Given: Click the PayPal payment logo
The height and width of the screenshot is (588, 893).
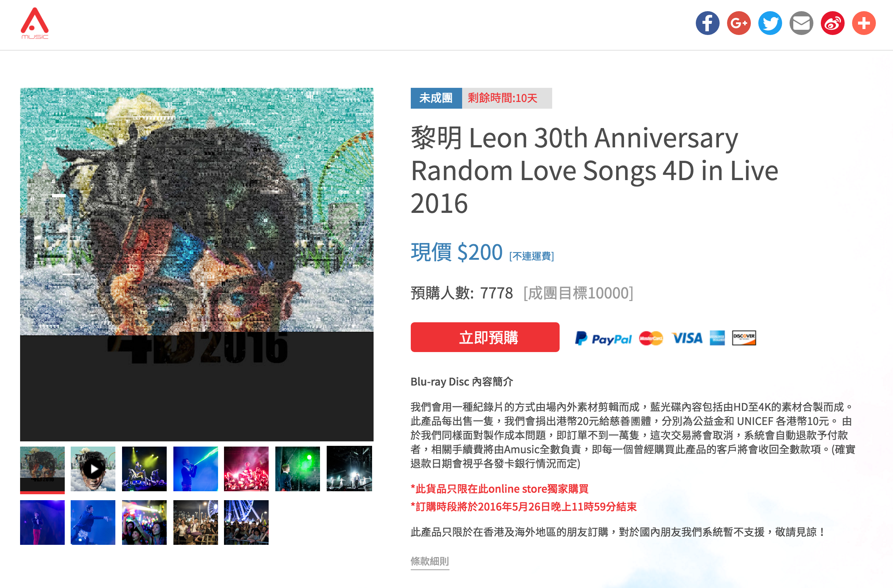Looking at the screenshot, I should tap(604, 338).
